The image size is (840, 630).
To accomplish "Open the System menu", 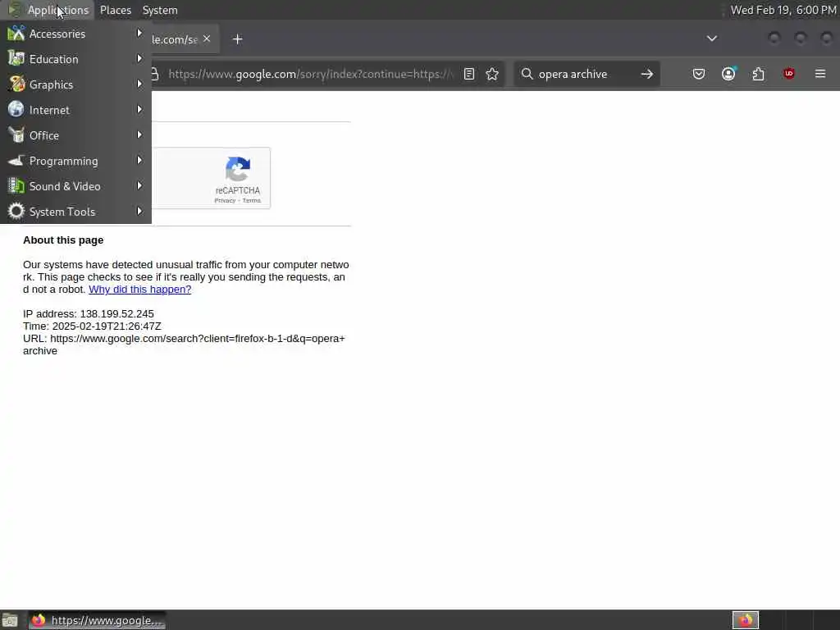I will tap(160, 10).
